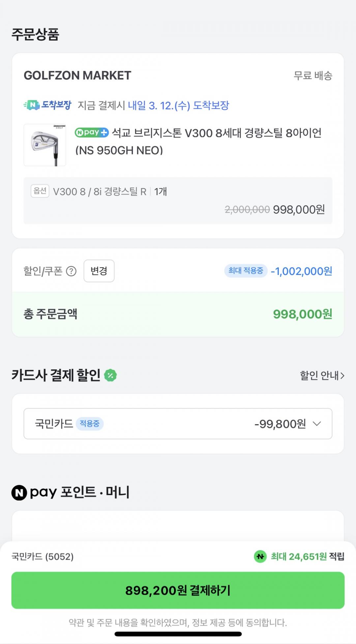The image size is (356, 644).
Task: Click the Npay plus badge icon
Action: pyautogui.click(x=92, y=133)
